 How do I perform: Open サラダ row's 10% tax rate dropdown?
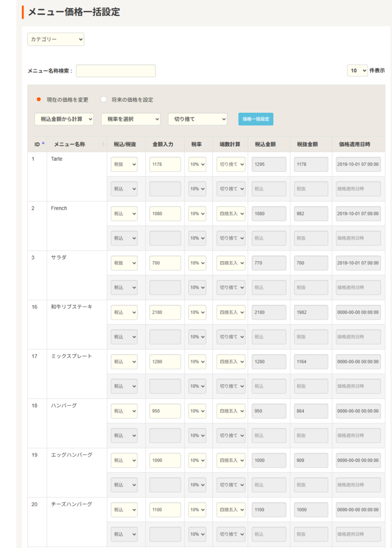pyautogui.click(x=197, y=263)
